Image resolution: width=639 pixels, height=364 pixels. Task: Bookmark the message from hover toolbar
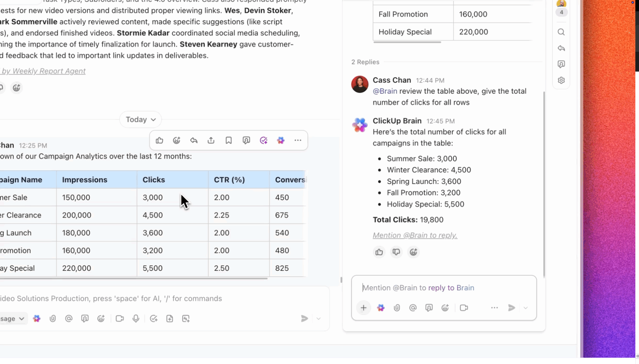(x=229, y=141)
